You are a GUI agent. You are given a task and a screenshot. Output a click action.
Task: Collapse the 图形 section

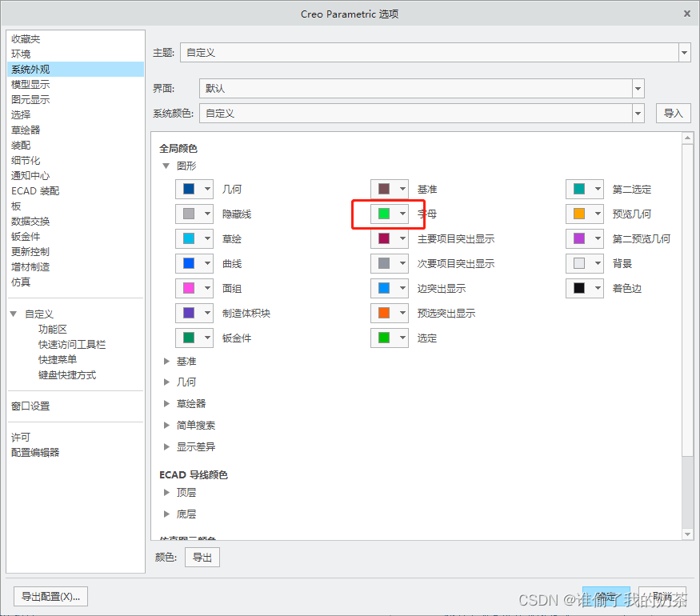[x=166, y=166]
